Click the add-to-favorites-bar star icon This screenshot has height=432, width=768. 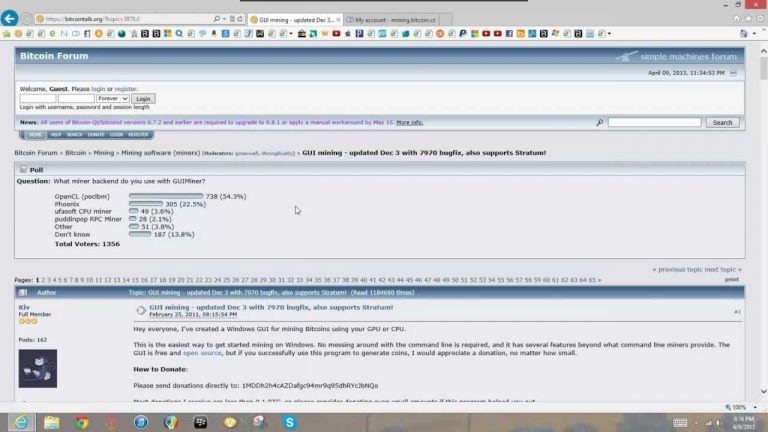point(6,34)
